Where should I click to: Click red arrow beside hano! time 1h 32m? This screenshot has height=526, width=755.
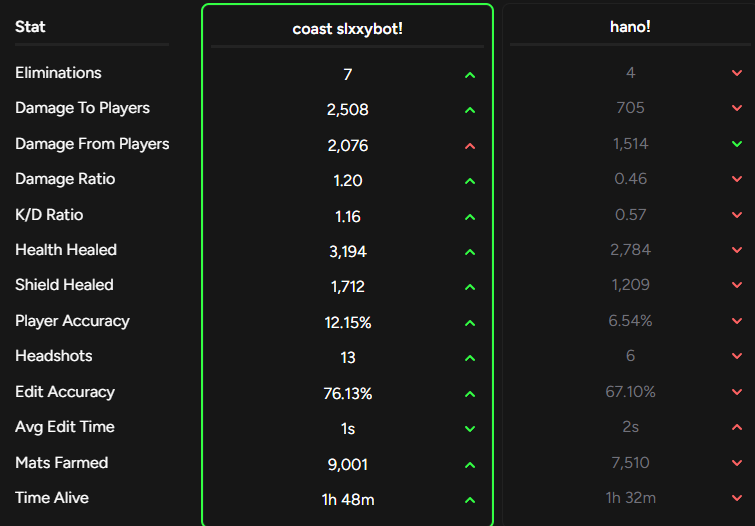(737, 498)
